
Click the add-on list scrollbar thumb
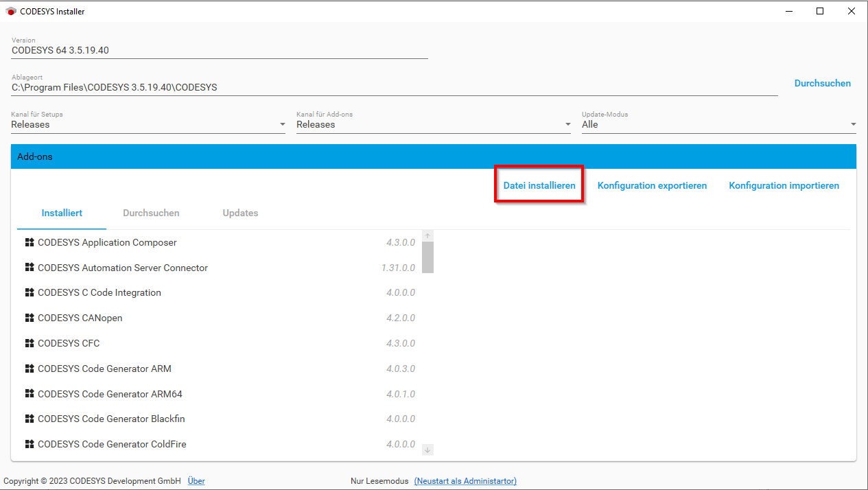pos(427,257)
